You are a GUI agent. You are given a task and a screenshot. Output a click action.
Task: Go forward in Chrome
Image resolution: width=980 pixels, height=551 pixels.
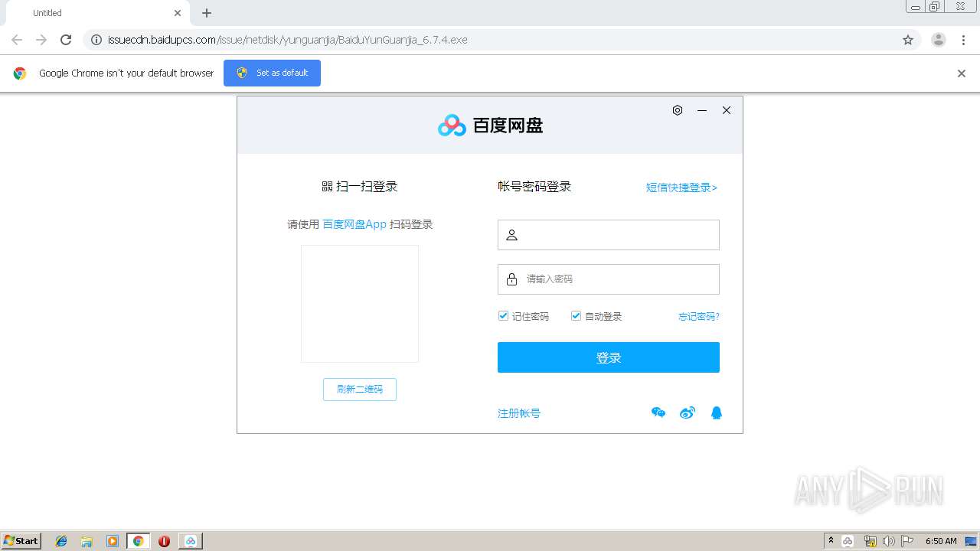point(41,40)
